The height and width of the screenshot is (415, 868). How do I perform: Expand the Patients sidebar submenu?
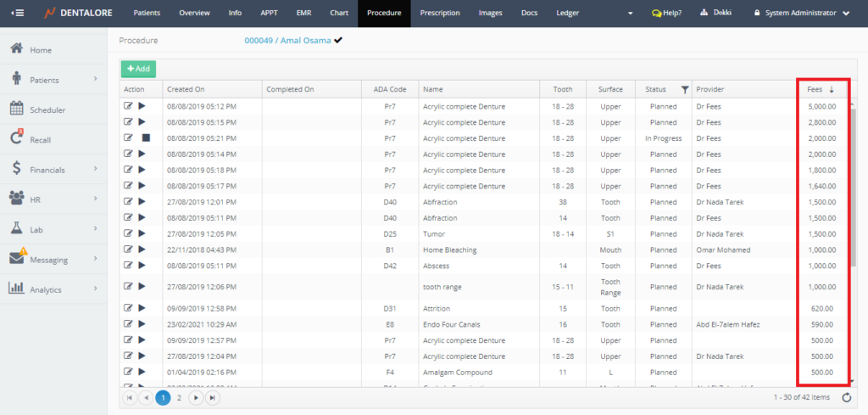[95, 80]
